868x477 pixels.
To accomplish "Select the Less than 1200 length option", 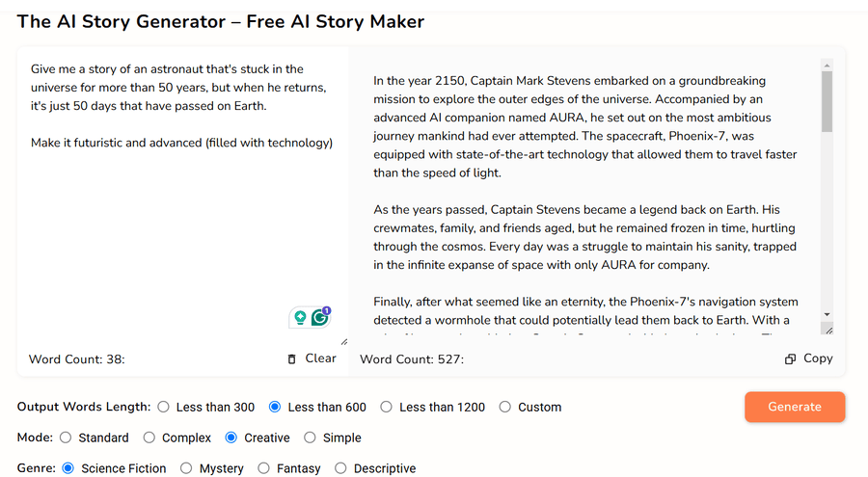I will click(x=387, y=407).
